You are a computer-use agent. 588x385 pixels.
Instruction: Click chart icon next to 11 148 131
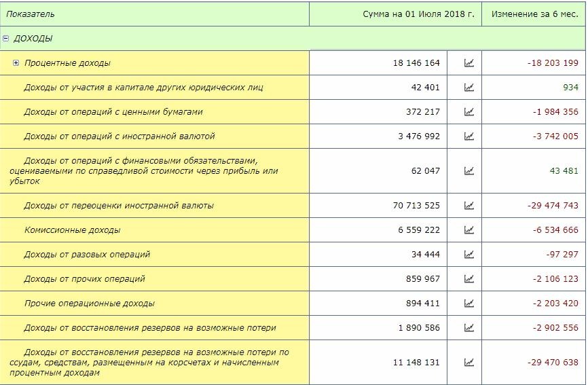pyautogui.click(x=468, y=363)
